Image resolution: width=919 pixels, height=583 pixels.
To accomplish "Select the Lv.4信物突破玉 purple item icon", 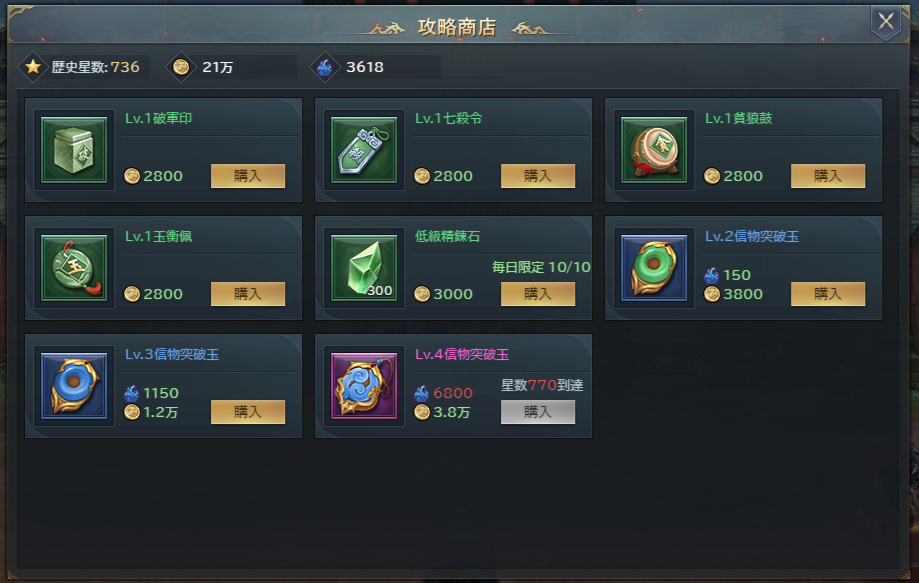I will pyautogui.click(x=364, y=386).
